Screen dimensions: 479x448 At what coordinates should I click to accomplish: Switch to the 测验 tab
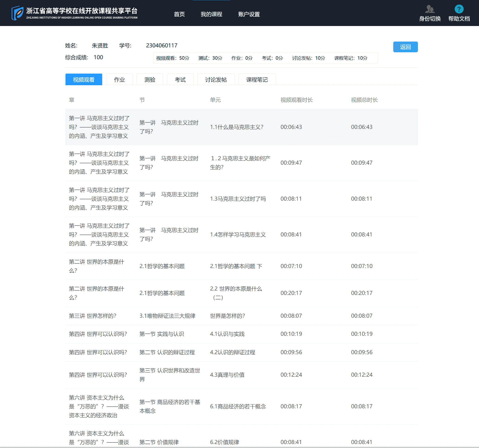pyautogui.click(x=150, y=79)
